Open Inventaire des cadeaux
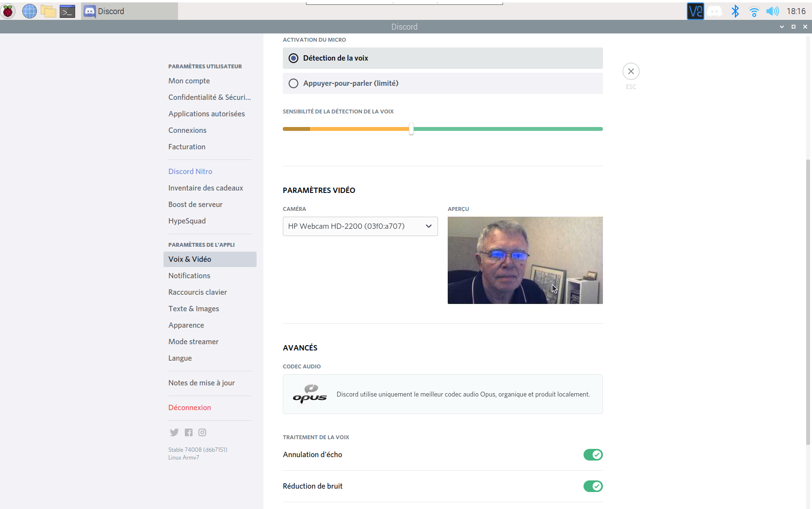Viewport: 812px width, 509px height. [x=210, y=188]
